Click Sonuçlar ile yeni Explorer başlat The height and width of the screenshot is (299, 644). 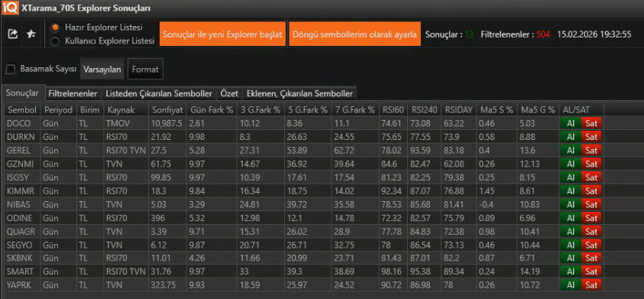click(222, 34)
